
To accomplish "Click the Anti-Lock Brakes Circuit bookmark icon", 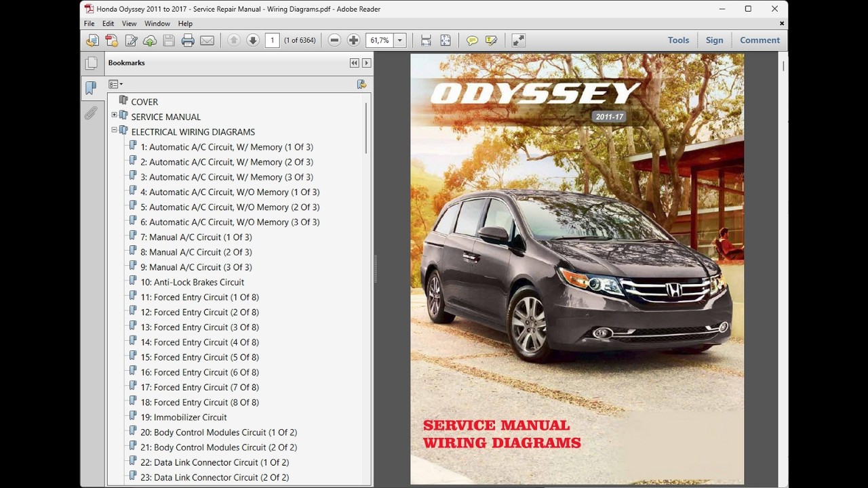I will tap(133, 281).
